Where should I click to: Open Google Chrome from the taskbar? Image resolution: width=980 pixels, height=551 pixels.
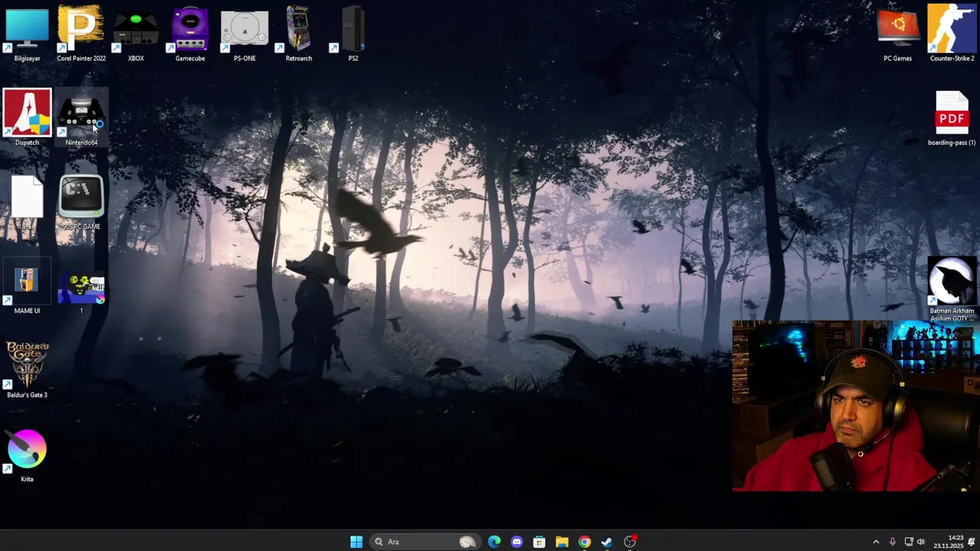(x=584, y=542)
